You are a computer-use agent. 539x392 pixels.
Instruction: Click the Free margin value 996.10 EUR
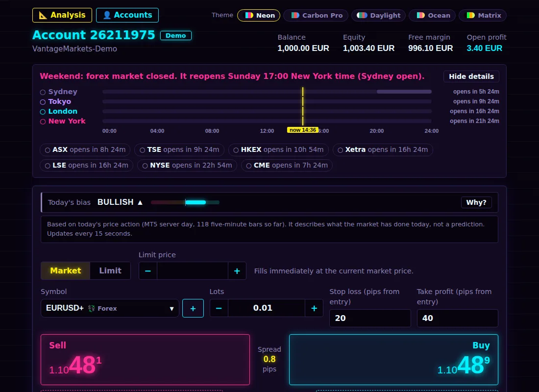pyautogui.click(x=430, y=48)
